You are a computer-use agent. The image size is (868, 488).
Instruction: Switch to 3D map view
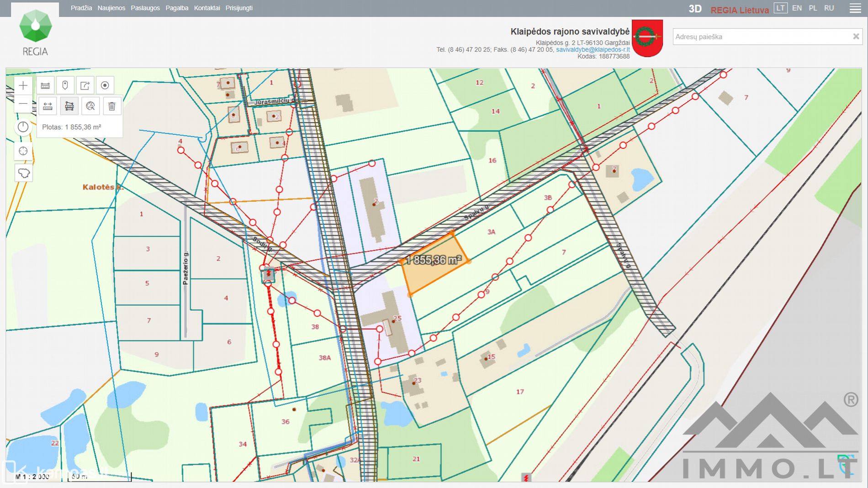pyautogui.click(x=695, y=9)
